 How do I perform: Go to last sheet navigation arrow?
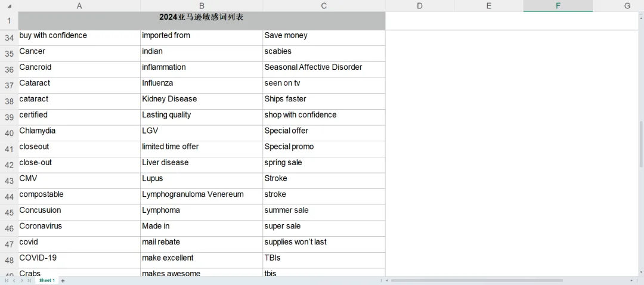tap(29, 280)
